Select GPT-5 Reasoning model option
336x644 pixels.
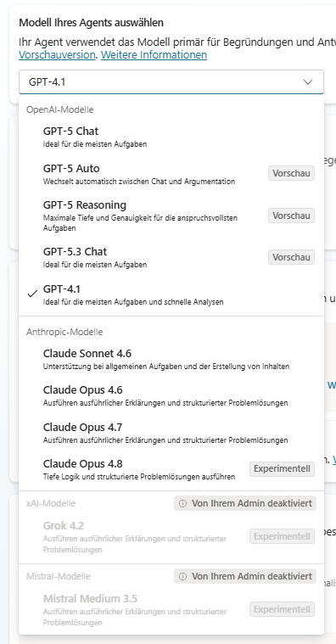tap(171, 216)
